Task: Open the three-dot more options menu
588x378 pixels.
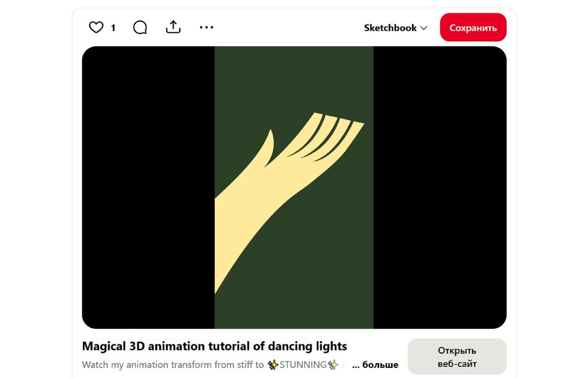Action: click(x=207, y=28)
